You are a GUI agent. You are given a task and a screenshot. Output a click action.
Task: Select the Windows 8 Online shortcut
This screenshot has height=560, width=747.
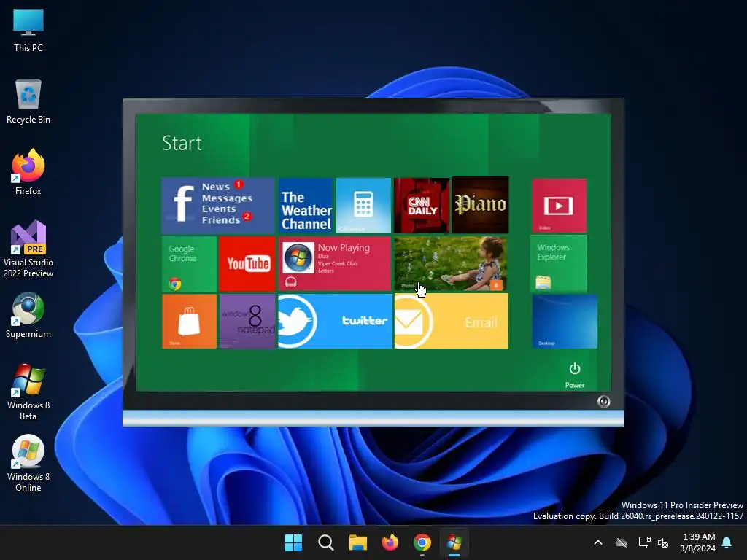pyautogui.click(x=28, y=463)
